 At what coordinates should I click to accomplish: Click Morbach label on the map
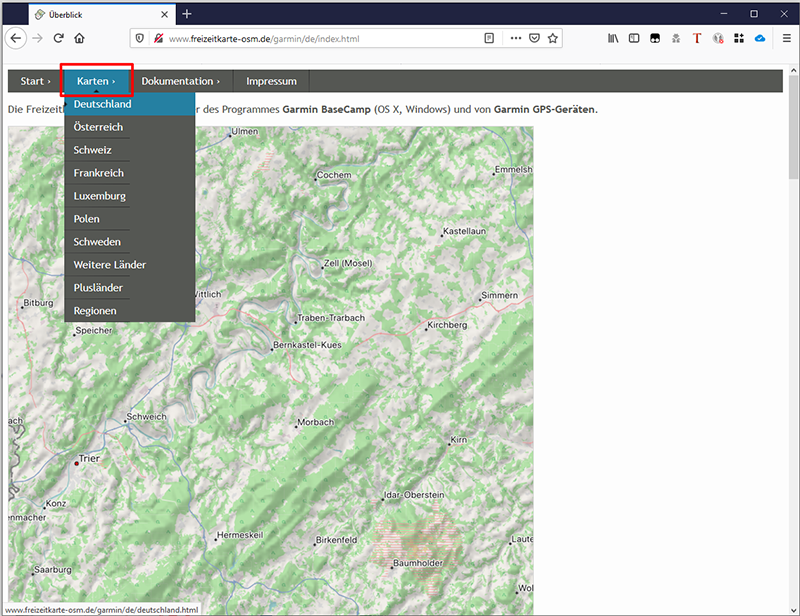click(x=316, y=422)
